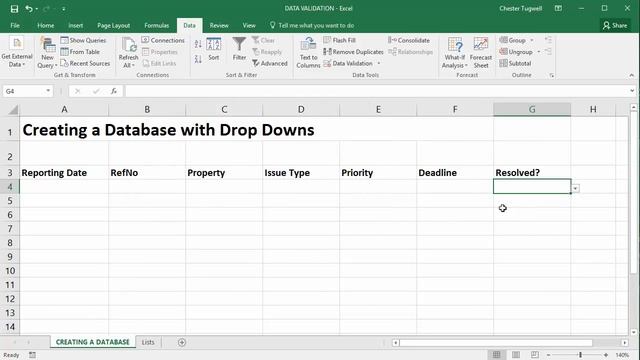The height and width of the screenshot is (360, 640).
Task: Click Flash Fill
Action: tap(340, 40)
